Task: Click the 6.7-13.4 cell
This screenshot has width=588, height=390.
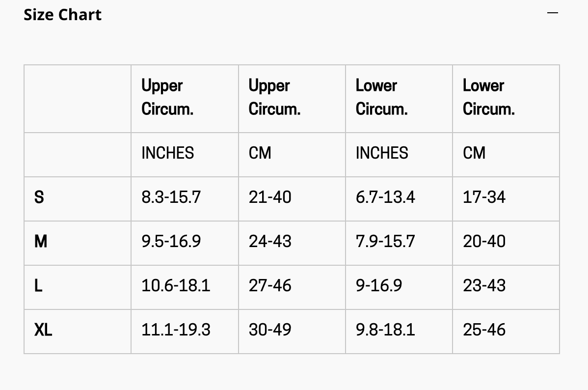Action: coord(385,197)
